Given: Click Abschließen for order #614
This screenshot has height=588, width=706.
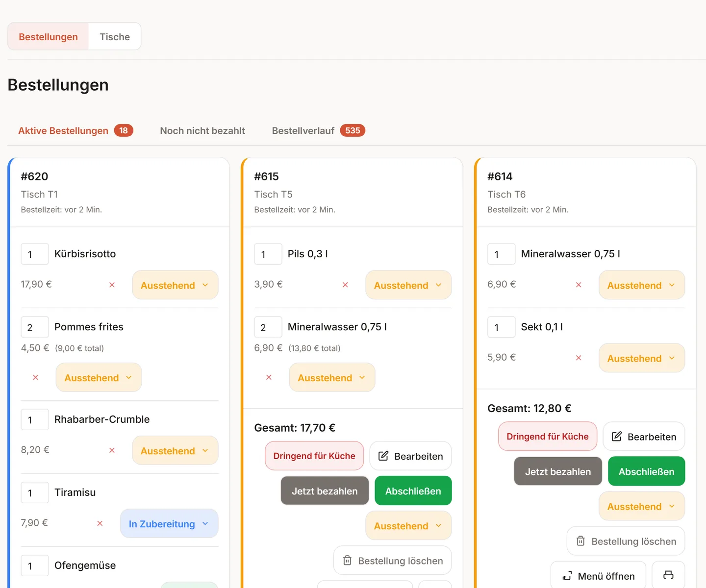Looking at the screenshot, I should 647,471.
